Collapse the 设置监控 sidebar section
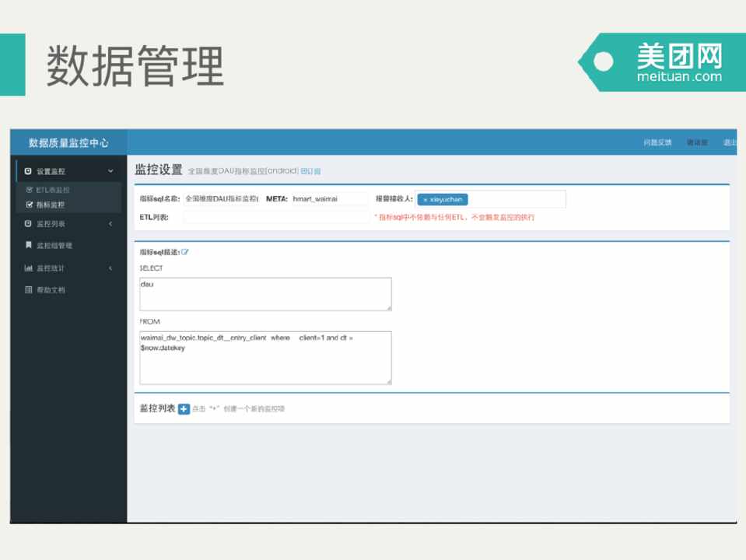746x560 pixels. (x=110, y=171)
